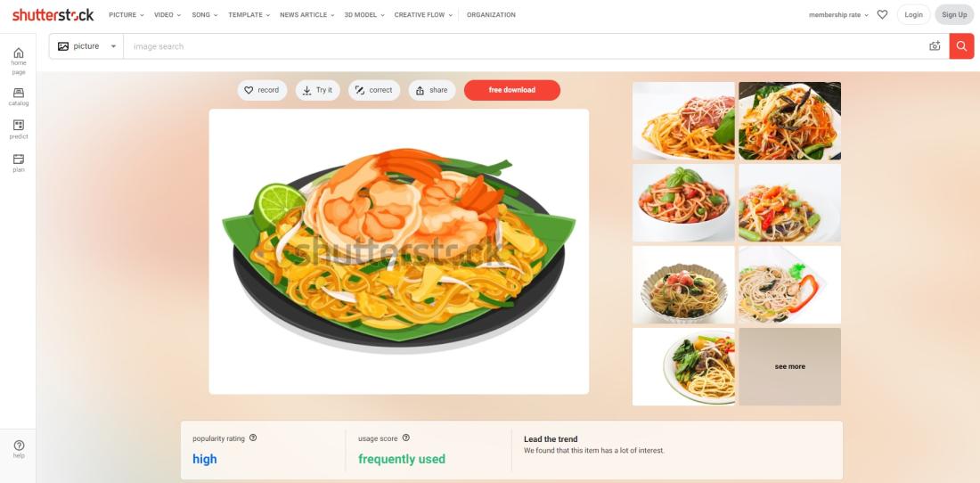Click the share button
The height and width of the screenshot is (483, 980).
[x=432, y=90]
